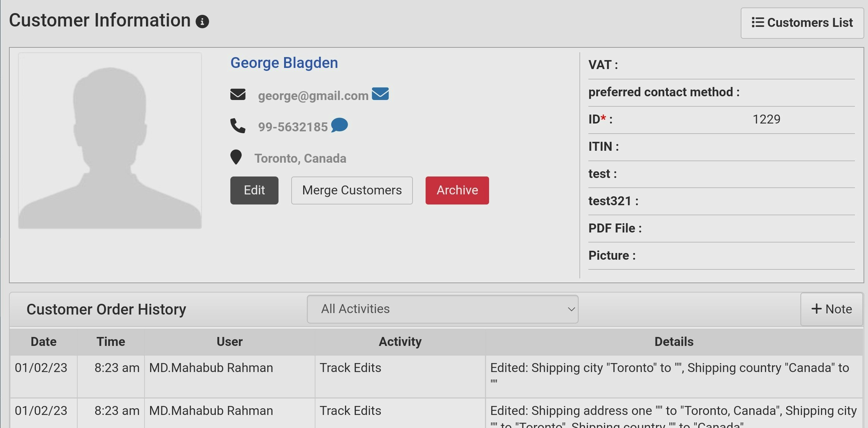This screenshot has height=428, width=868.
Task: Select the phone handset icon
Action: (238, 126)
